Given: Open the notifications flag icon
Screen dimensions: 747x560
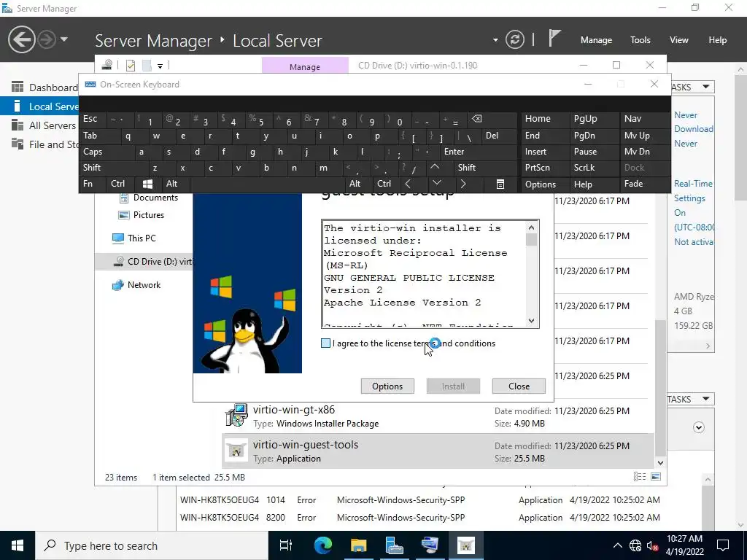Looking at the screenshot, I should pyautogui.click(x=554, y=39).
